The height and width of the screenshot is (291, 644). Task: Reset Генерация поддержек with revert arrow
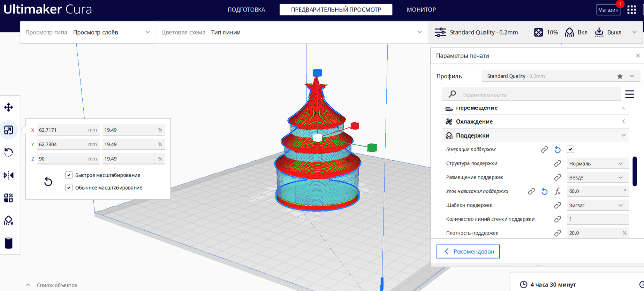(x=558, y=150)
